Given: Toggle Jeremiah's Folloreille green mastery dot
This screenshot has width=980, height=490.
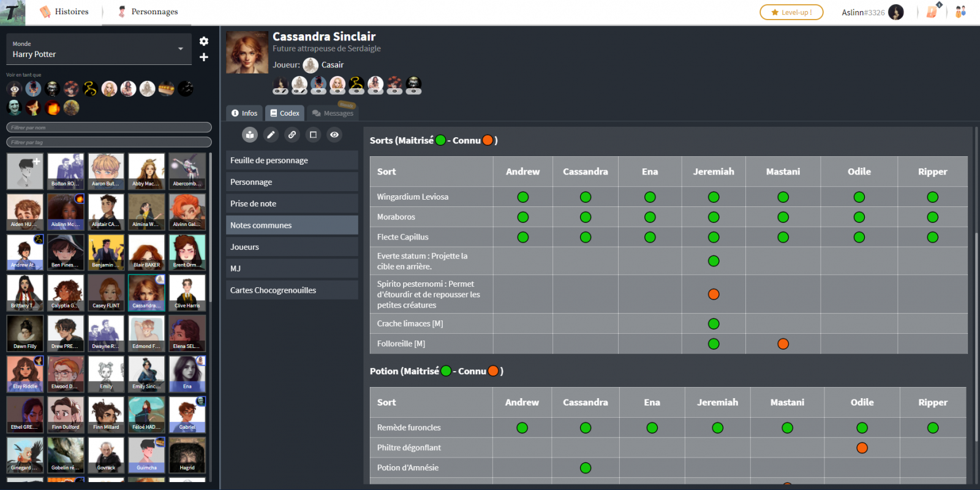Looking at the screenshot, I should coord(714,344).
